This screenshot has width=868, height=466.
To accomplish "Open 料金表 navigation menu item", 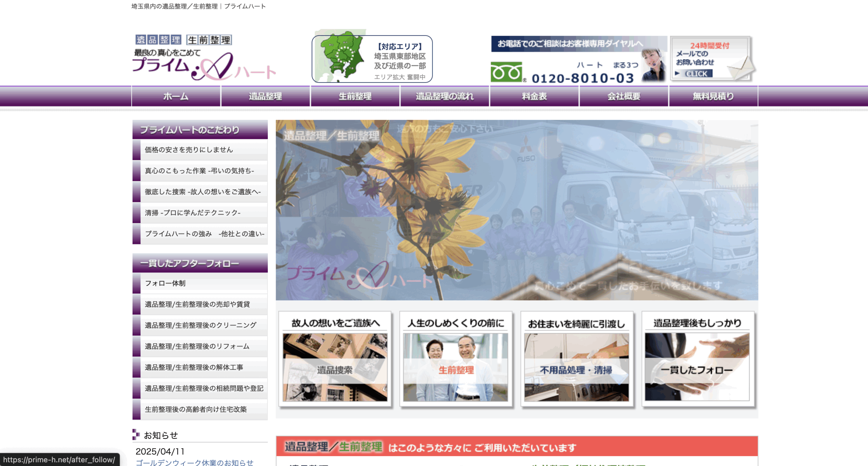I will pyautogui.click(x=534, y=96).
